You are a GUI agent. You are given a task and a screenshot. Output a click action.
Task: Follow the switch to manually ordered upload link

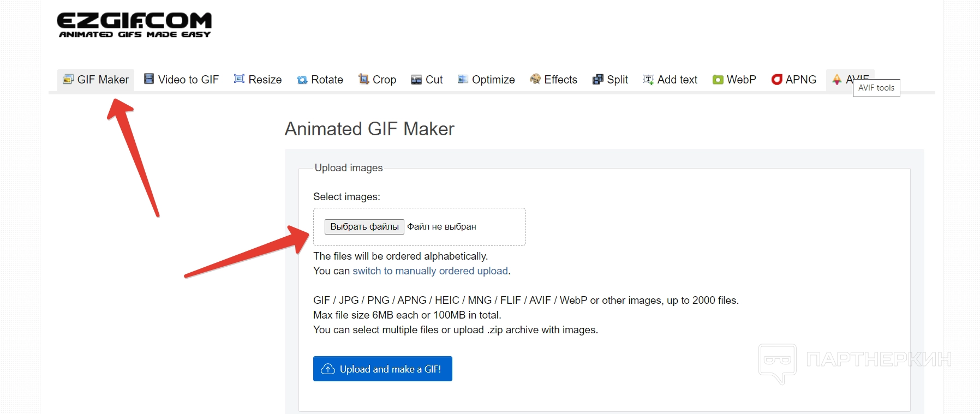430,271
